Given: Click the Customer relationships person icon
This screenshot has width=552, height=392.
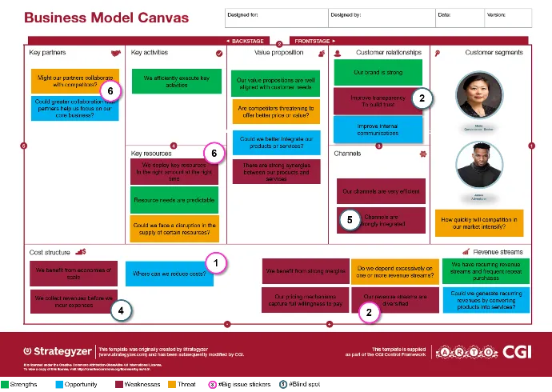Looking at the screenshot, I should point(339,53).
